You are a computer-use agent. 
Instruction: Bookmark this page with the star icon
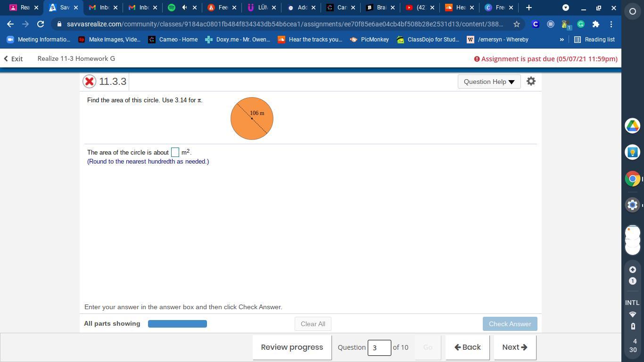coord(517,24)
